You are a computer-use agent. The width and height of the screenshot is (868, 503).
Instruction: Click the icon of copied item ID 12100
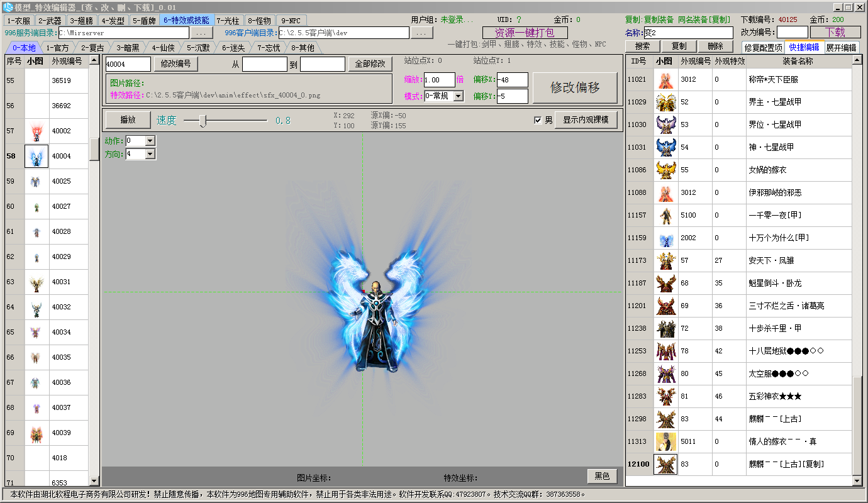click(x=665, y=464)
